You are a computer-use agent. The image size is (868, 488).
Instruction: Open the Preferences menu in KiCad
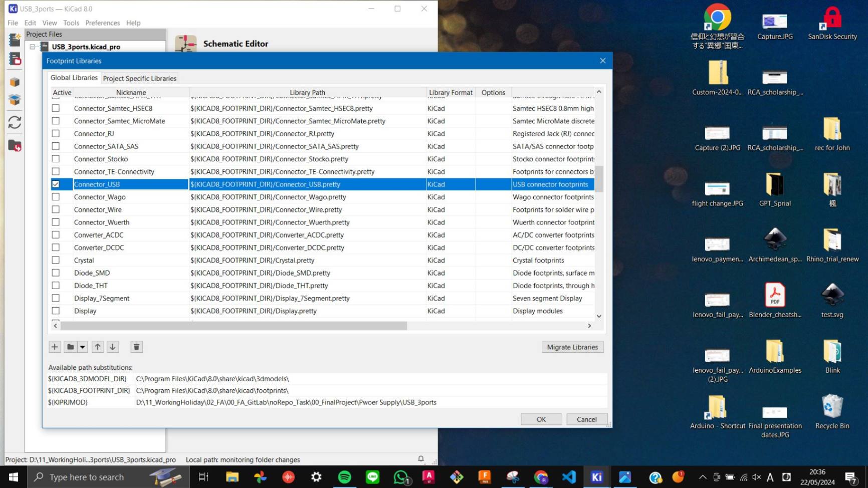pos(102,23)
